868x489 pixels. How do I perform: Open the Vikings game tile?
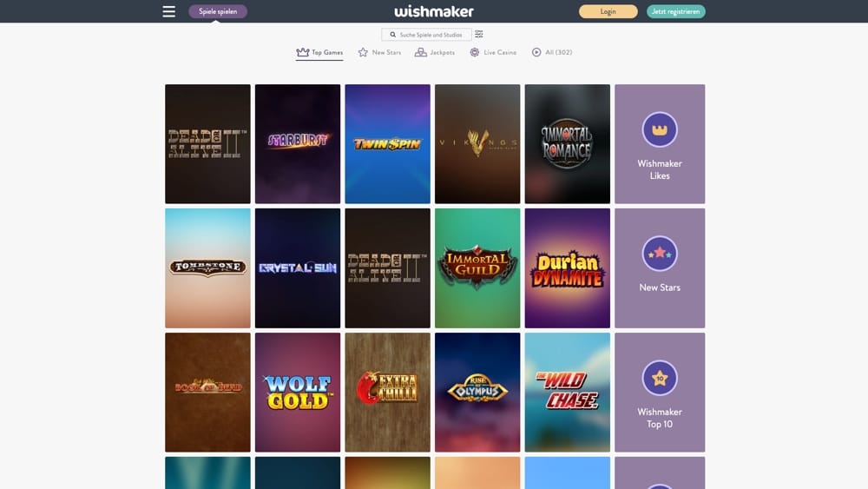(x=477, y=144)
